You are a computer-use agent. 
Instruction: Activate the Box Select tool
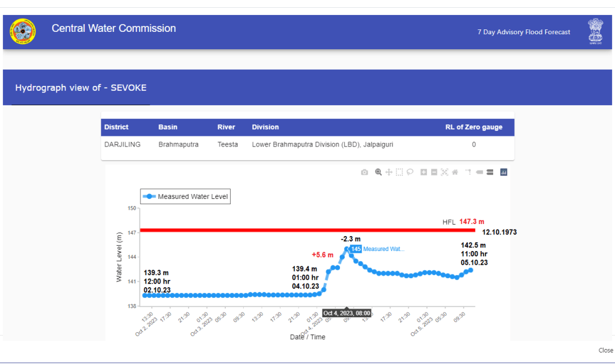pyautogui.click(x=399, y=172)
